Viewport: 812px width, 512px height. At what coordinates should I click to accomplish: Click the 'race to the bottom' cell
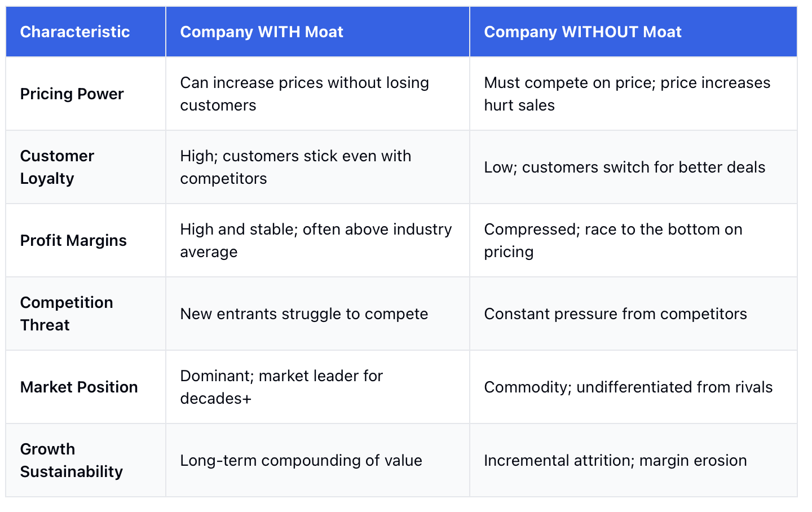633,240
